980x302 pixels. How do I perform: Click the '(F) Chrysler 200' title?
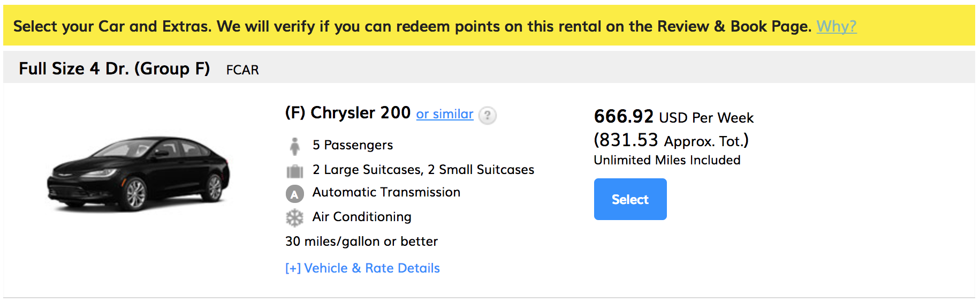coord(347,113)
